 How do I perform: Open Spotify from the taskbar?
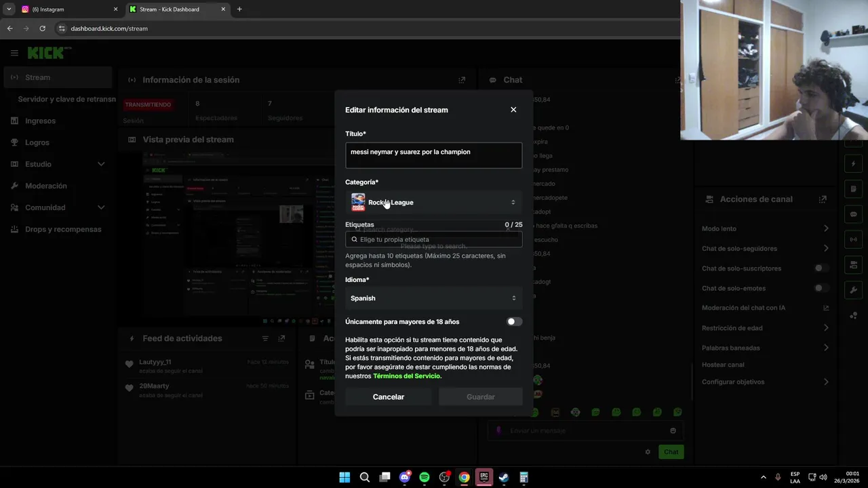pos(425,477)
